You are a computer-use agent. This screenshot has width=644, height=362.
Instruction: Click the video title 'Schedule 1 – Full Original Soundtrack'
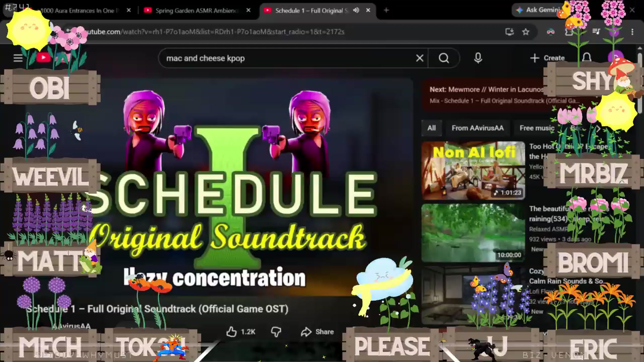click(157, 309)
